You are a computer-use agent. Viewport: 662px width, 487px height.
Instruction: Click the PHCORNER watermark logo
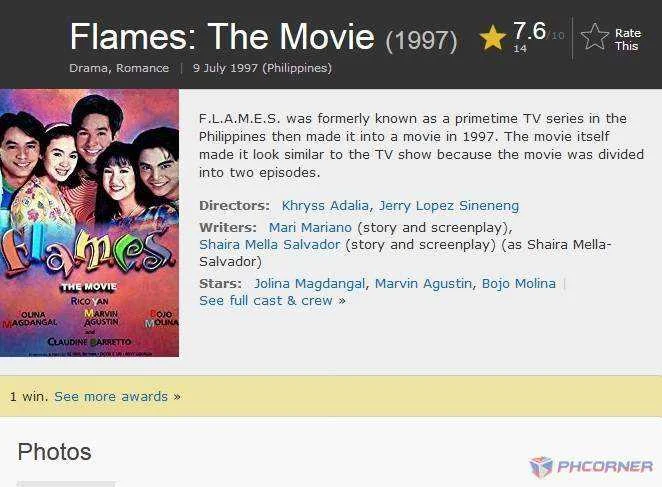591,467
